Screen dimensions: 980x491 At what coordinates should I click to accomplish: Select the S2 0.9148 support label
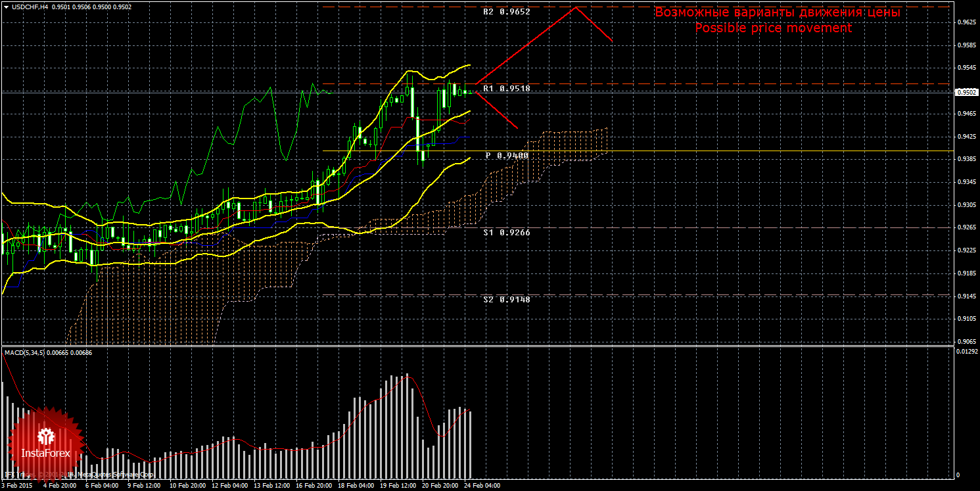tap(506, 299)
